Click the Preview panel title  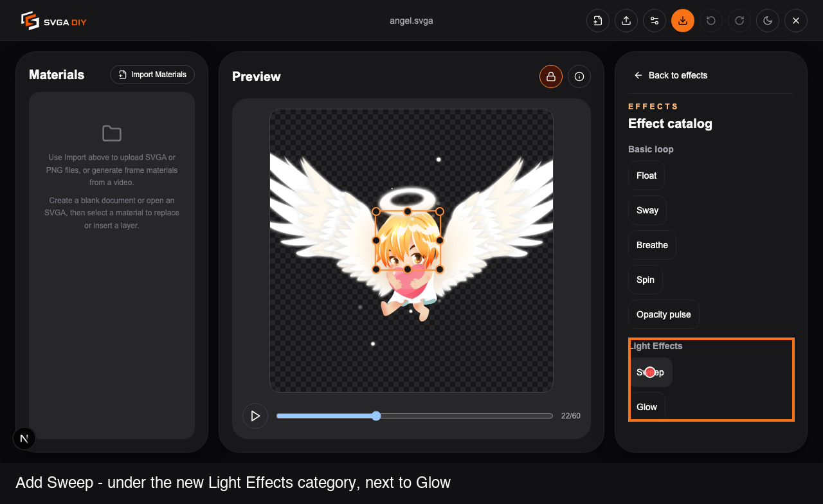(257, 76)
